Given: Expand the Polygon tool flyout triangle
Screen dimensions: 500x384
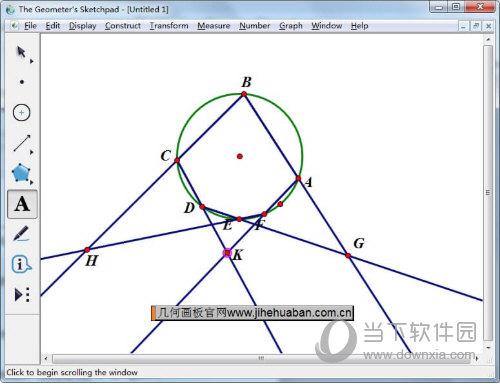Looking at the screenshot, I should point(32,182).
